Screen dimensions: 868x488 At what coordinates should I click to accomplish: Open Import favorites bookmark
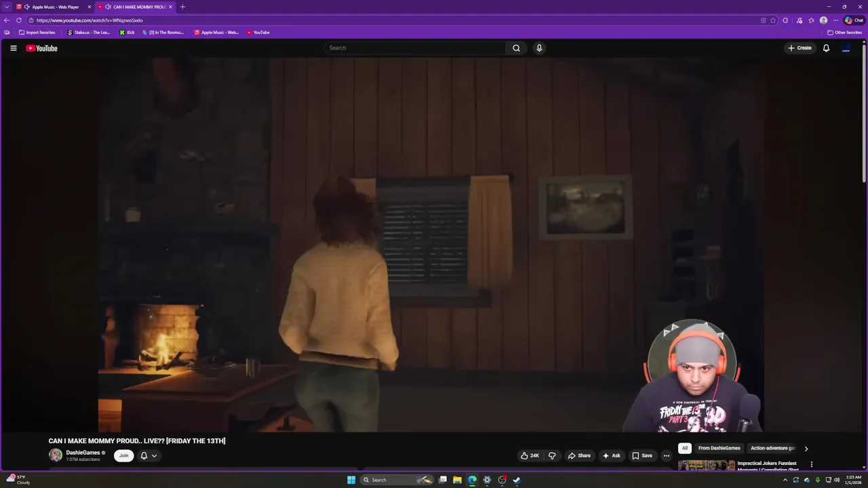click(37, 33)
